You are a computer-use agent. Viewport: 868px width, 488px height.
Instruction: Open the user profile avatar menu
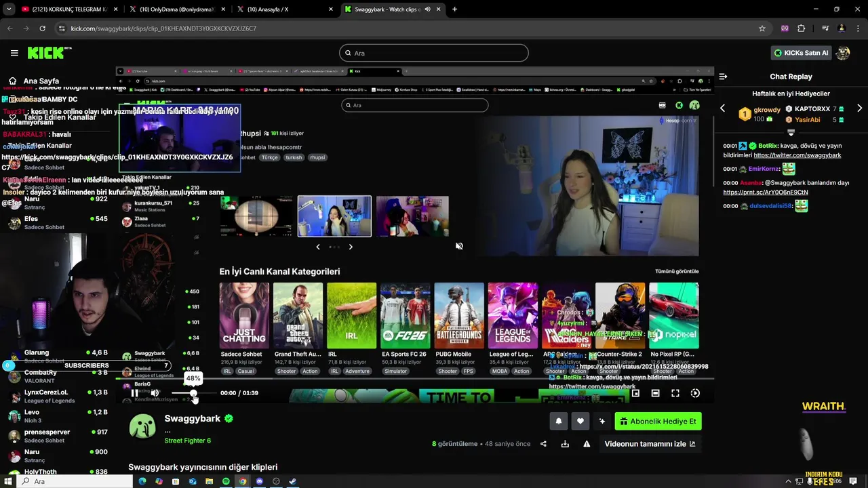click(x=843, y=53)
